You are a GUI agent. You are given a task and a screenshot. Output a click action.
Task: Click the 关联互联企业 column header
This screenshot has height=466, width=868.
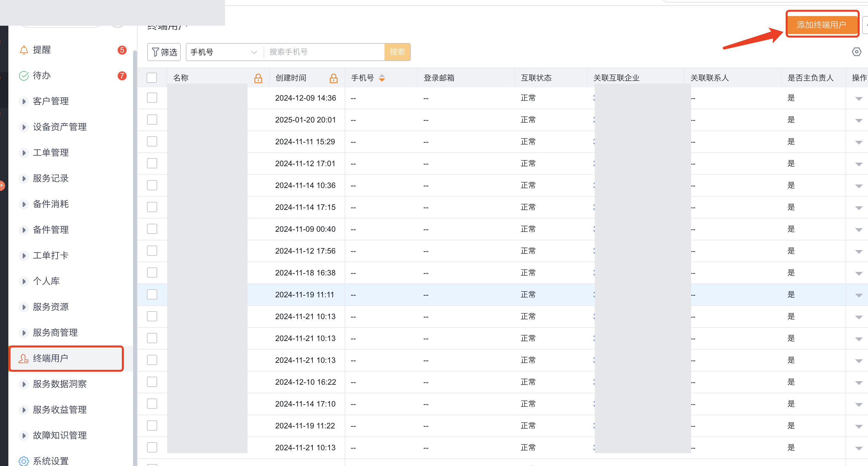616,78
